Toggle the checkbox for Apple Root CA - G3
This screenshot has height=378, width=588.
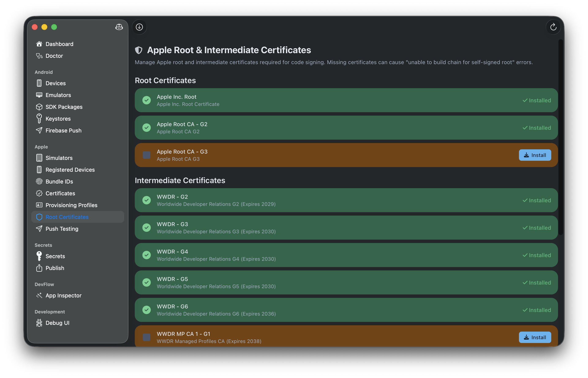point(147,155)
